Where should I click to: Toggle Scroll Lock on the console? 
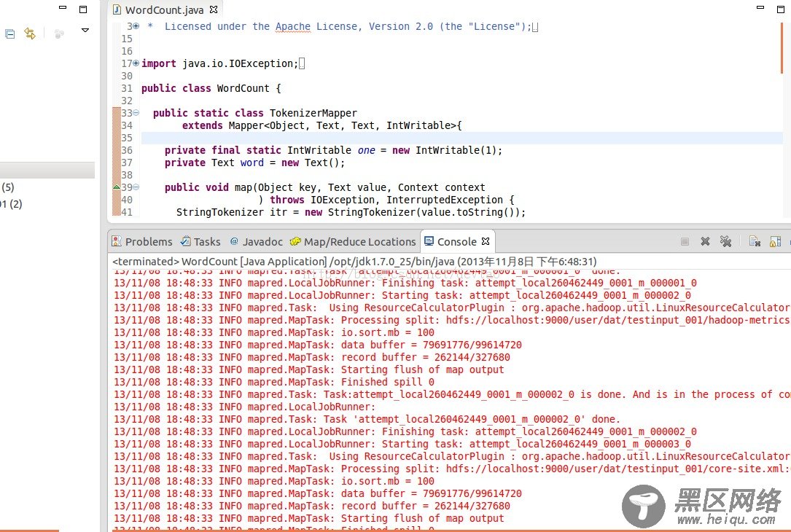pyautogui.click(x=776, y=241)
